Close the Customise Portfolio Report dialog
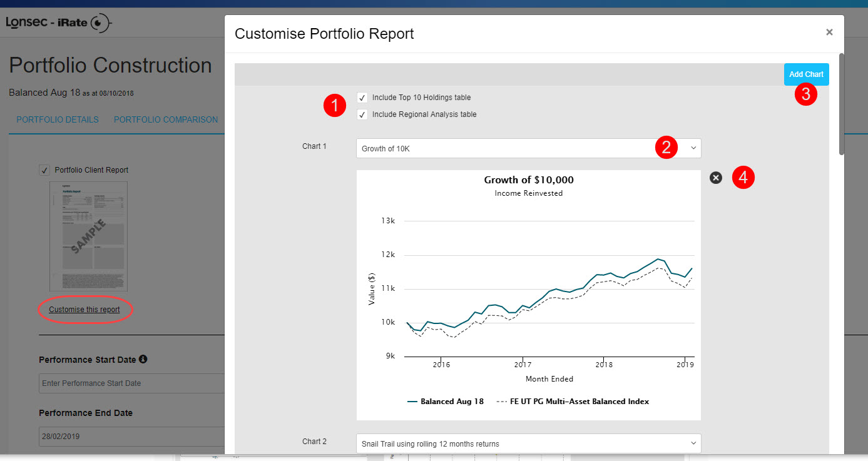Image resolution: width=868 pixels, height=461 pixels. point(829,33)
